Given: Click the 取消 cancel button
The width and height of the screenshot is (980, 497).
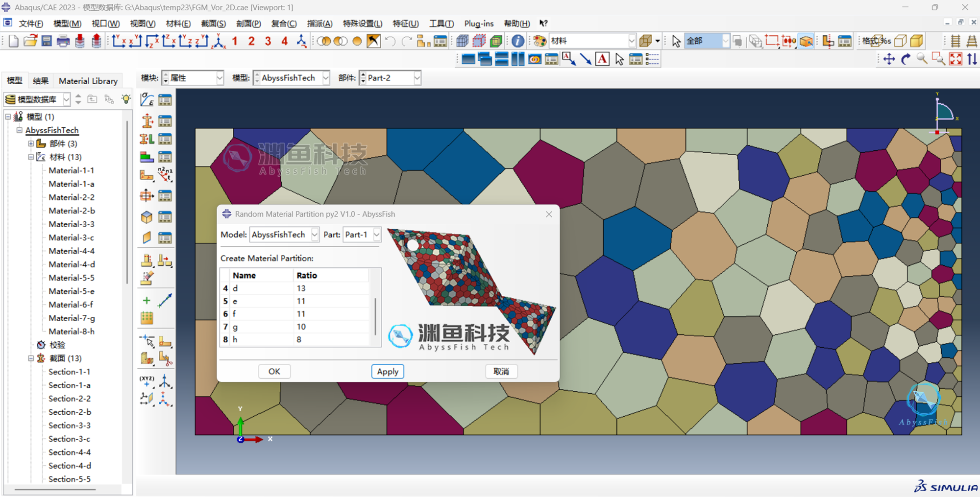Looking at the screenshot, I should [501, 371].
